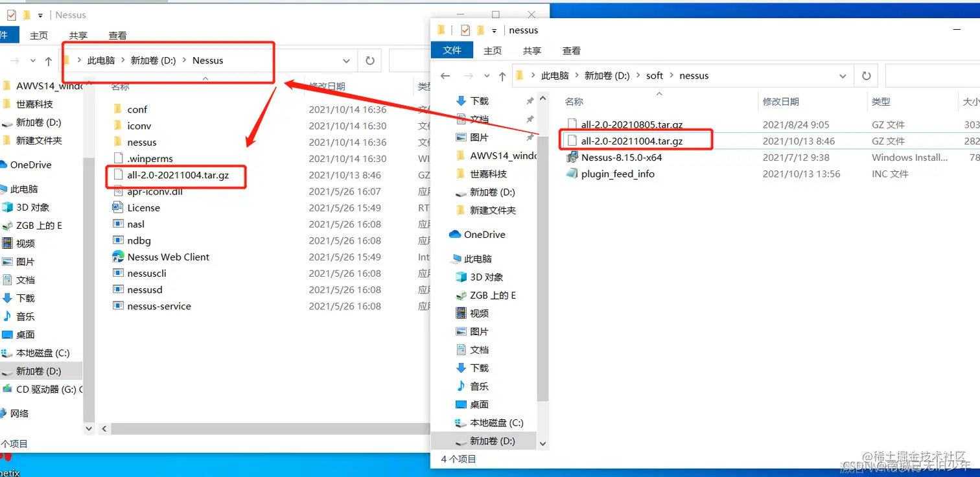Select Nessus Web Client shortcut

tap(168, 257)
